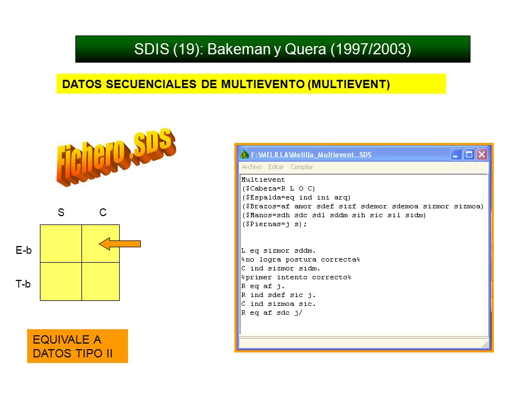The width and height of the screenshot is (532, 399).
Task: Click the ($Manos=sdh sdc sdl...) line
Action: click(334, 215)
